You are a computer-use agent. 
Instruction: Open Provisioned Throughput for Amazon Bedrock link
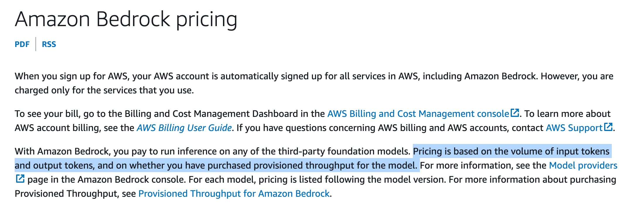(x=234, y=194)
